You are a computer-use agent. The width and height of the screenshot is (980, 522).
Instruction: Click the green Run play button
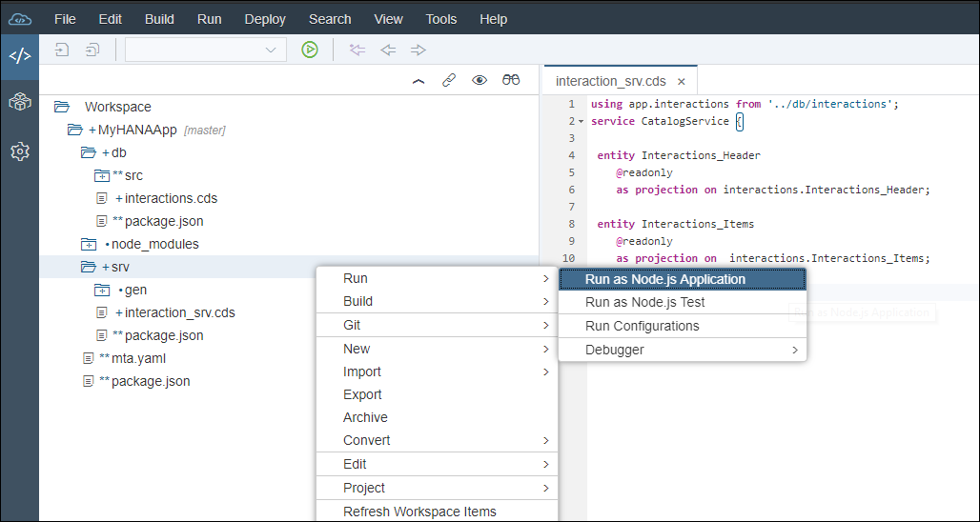310,50
